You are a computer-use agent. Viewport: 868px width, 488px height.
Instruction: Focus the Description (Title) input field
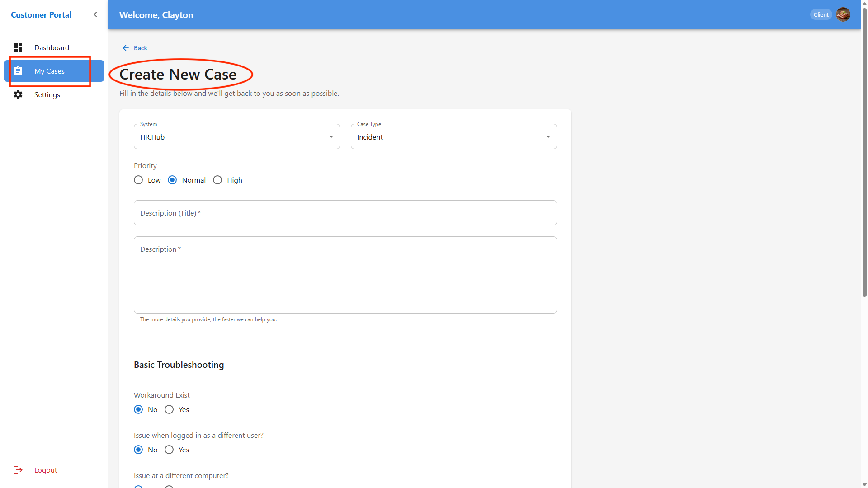[345, 213]
